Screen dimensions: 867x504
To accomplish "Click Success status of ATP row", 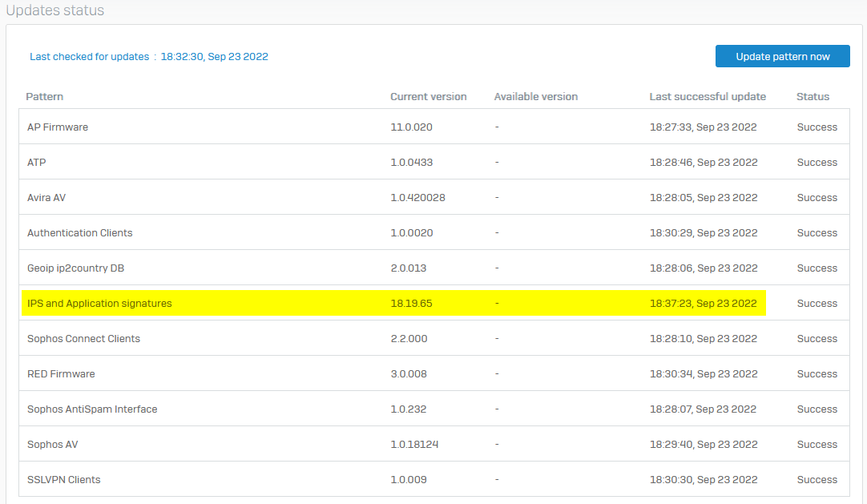I will click(817, 163).
